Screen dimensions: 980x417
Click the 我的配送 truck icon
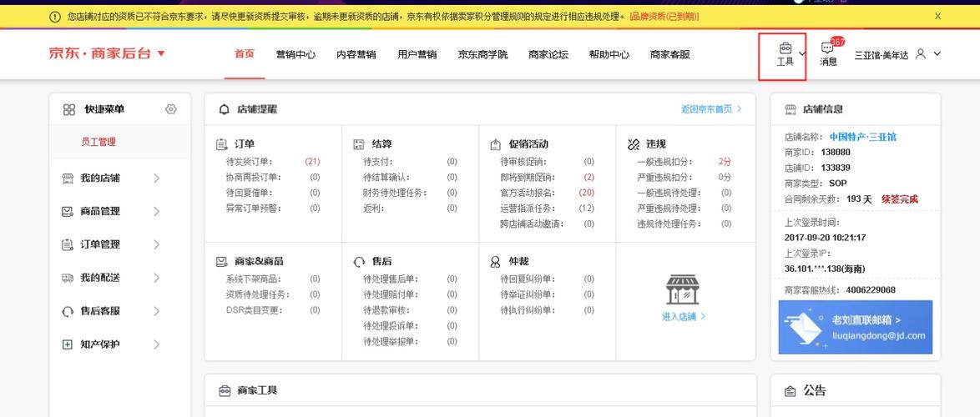coord(68,278)
